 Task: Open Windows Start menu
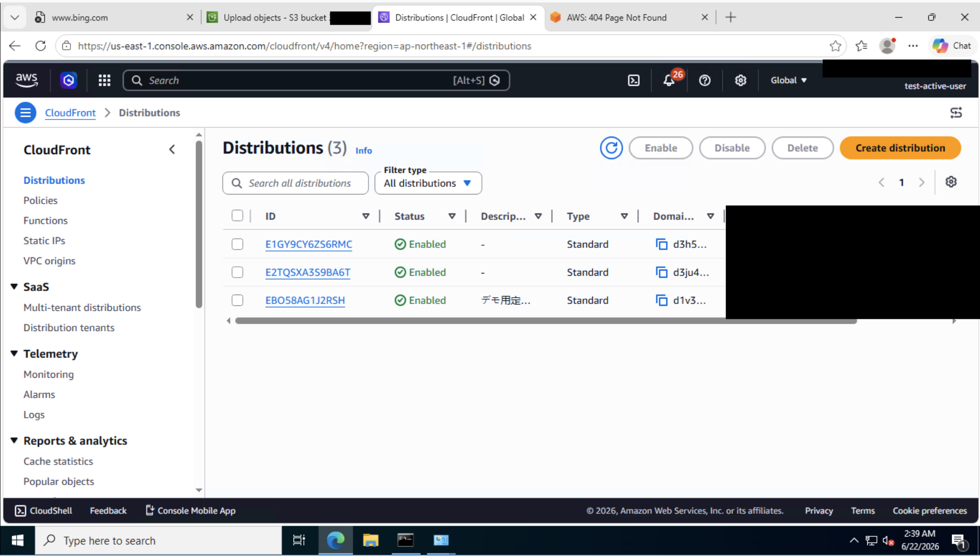click(x=17, y=540)
